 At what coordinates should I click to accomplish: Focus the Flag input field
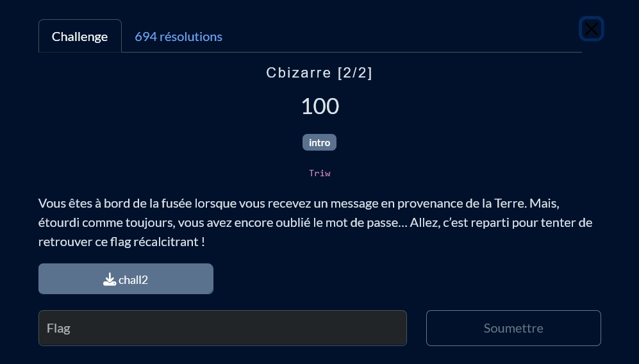point(222,328)
